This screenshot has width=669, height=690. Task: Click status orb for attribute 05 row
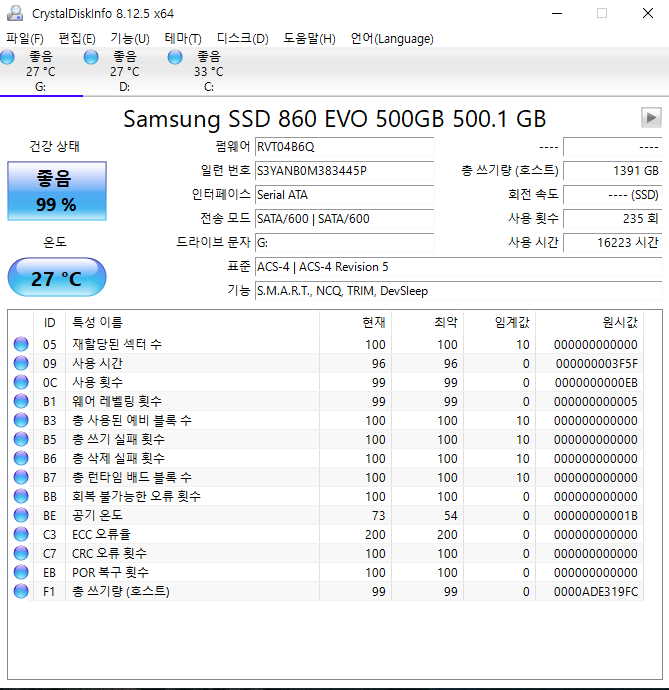21,344
